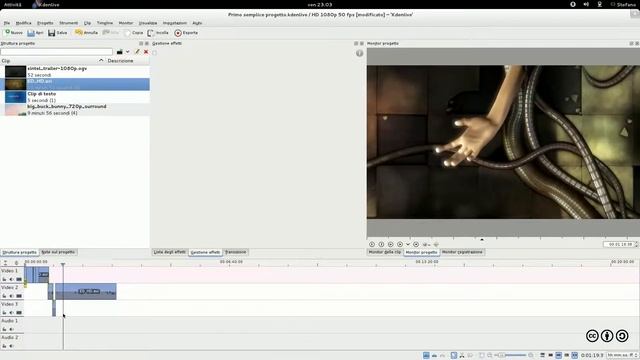This screenshot has width=640, height=360.
Task: Mute the Audio 1 track
Action: pos(11,329)
